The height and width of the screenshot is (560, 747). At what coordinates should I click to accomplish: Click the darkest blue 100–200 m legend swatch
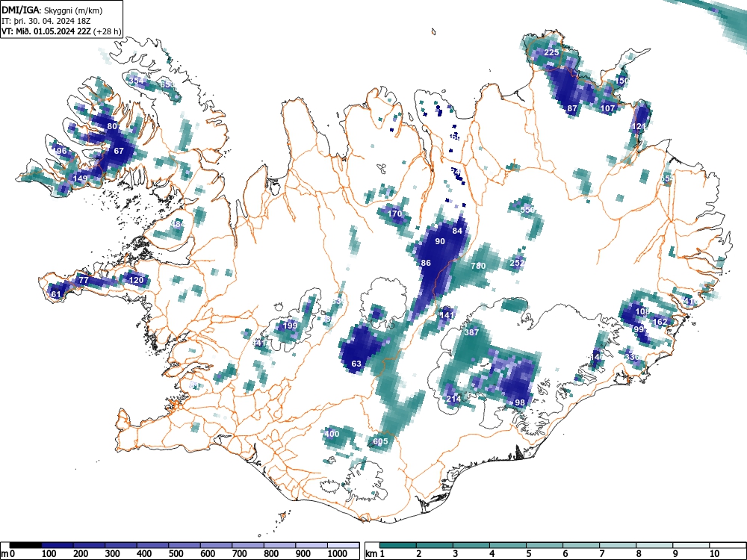(58, 545)
